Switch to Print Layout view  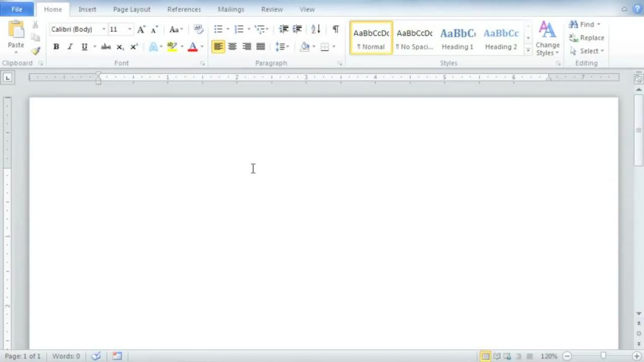coord(485,356)
